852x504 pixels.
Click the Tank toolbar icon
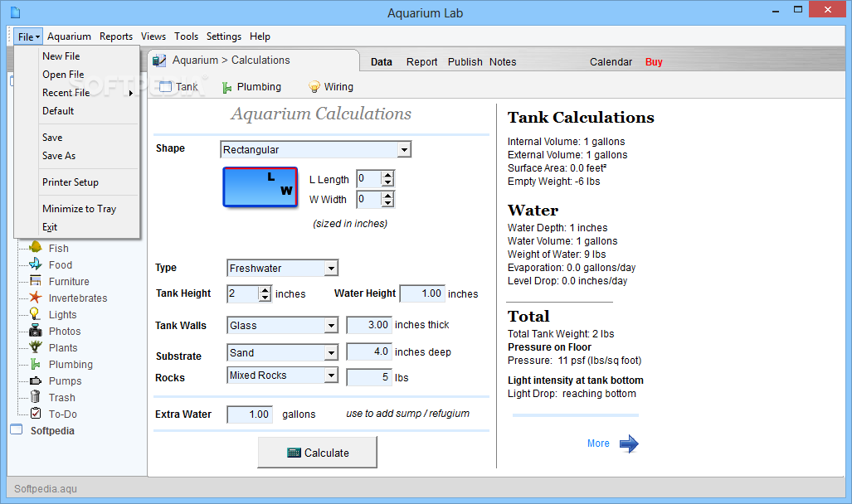point(165,87)
